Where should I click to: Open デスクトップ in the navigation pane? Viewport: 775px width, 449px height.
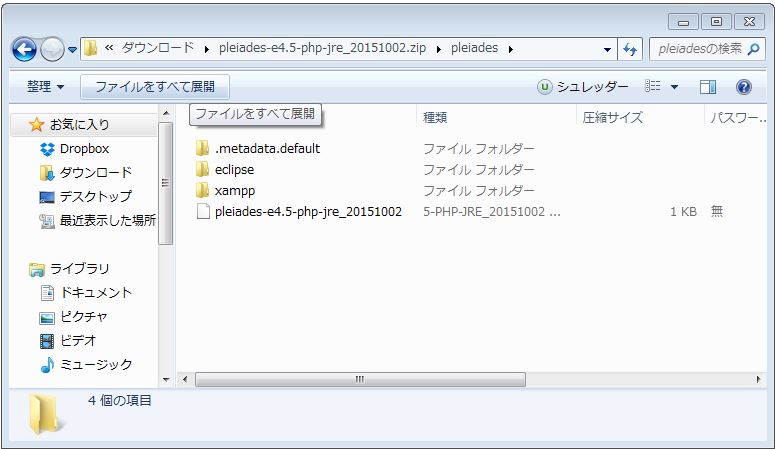click(x=95, y=196)
